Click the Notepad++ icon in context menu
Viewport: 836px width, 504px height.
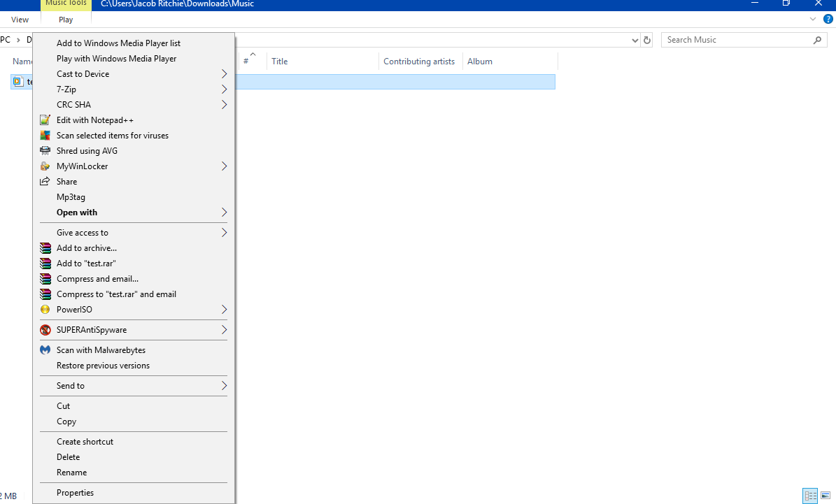point(45,120)
